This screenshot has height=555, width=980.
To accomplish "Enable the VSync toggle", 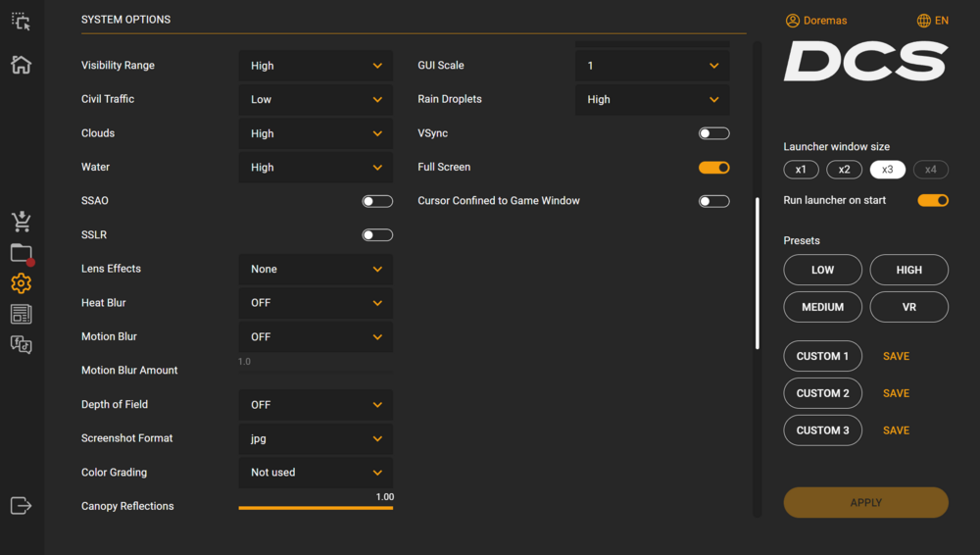I will coord(713,133).
